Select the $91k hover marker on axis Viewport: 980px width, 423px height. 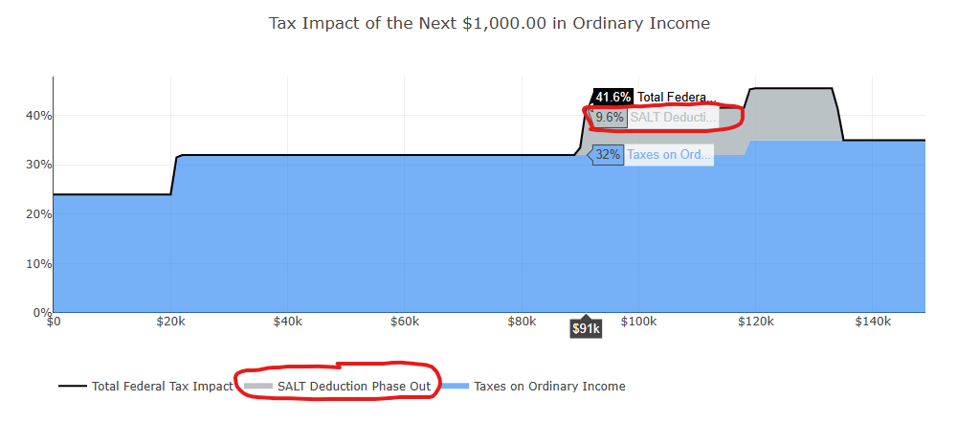pos(586,328)
